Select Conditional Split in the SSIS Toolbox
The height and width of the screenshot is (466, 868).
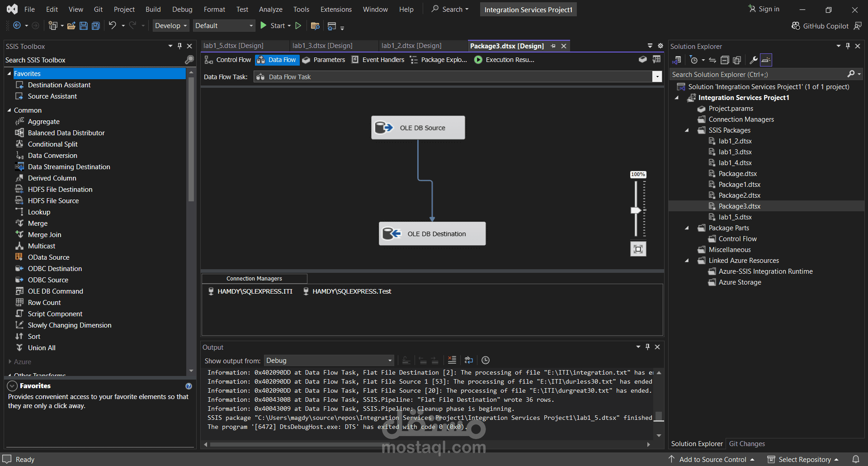point(52,144)
